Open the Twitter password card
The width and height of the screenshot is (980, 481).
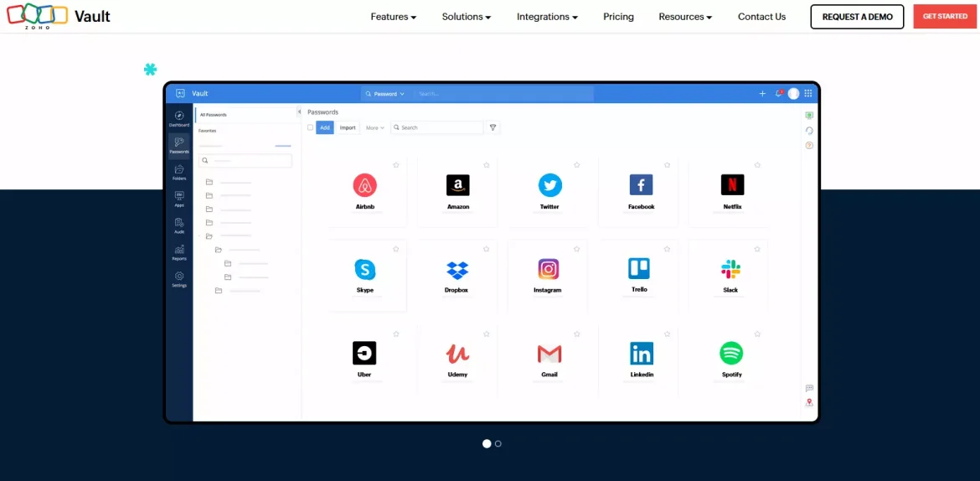[549, 192]
